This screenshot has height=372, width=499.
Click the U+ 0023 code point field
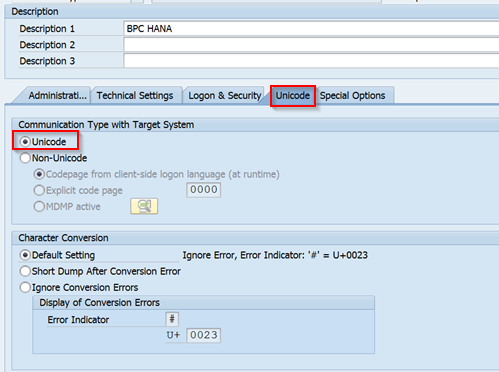(x=204, y=335)
